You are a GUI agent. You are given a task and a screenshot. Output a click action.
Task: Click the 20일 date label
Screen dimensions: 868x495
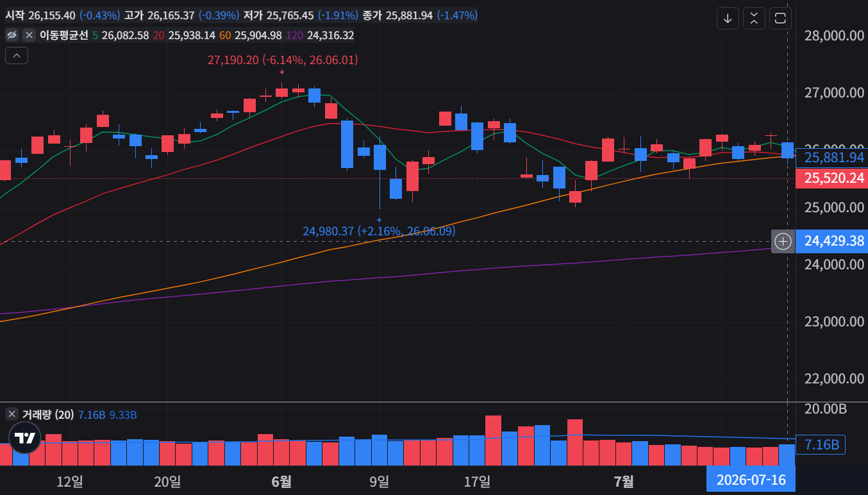tap(167, 481)
